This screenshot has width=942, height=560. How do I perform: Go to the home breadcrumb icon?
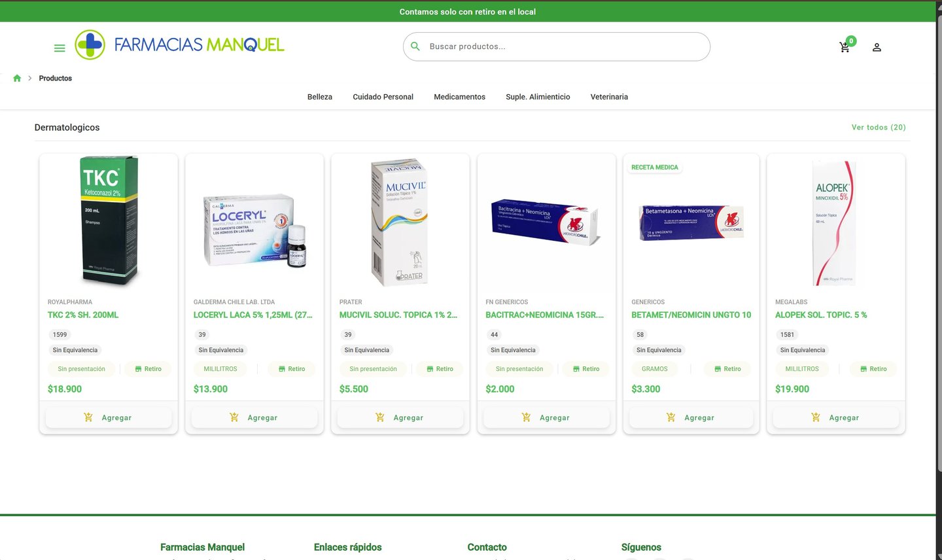pos(17,78)
